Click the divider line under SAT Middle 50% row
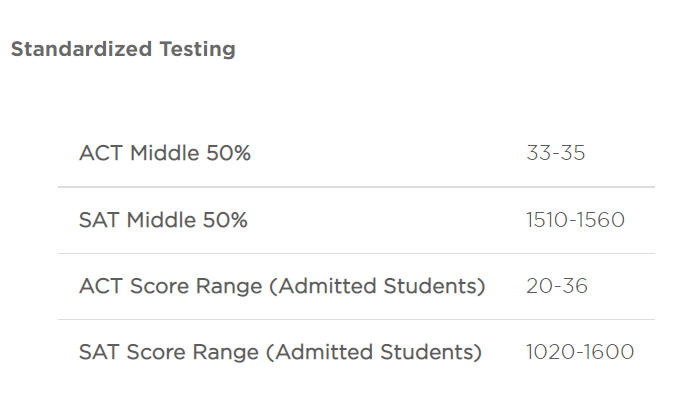 [357, 253]
